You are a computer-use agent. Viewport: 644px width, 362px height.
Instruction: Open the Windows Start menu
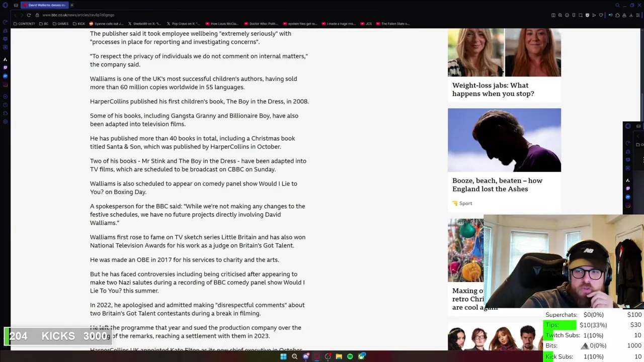pyautogui.click(x=283, y=356)
